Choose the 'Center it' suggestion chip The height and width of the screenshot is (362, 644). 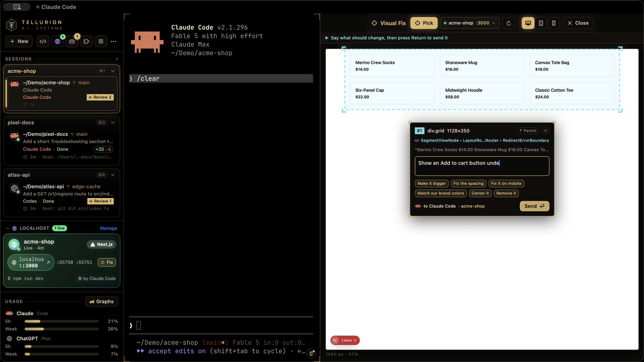(480, 193)
